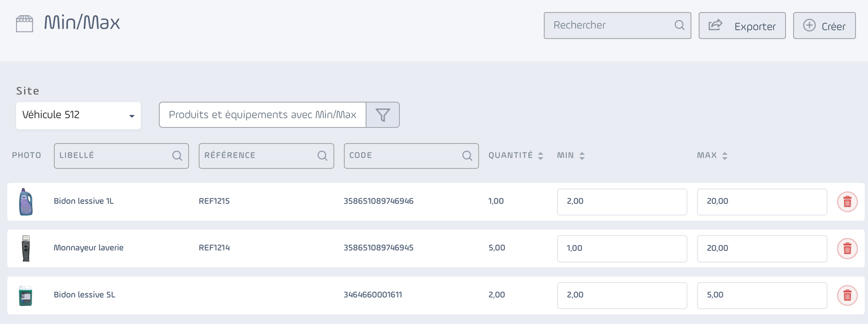Edit the Min value for Monnayeur laverie

[x=622, y=249]
